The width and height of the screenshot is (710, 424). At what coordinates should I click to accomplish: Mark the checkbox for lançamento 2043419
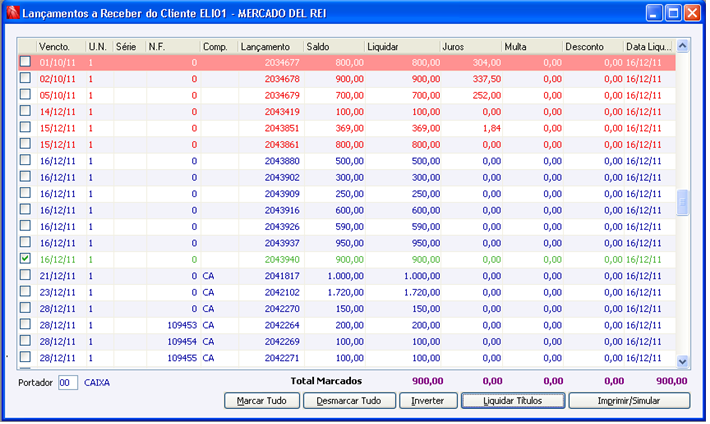[x=25, y=111]
